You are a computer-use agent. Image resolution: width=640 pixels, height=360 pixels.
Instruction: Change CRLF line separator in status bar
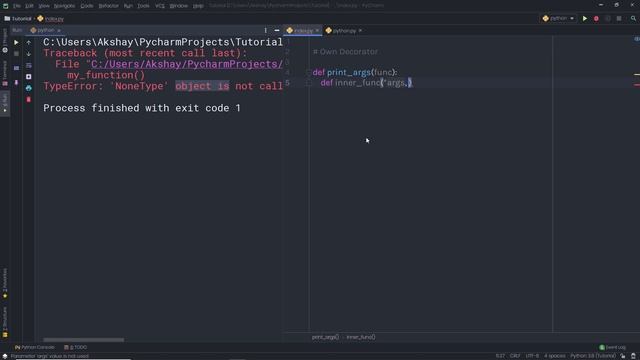click(x=515, y=356)
